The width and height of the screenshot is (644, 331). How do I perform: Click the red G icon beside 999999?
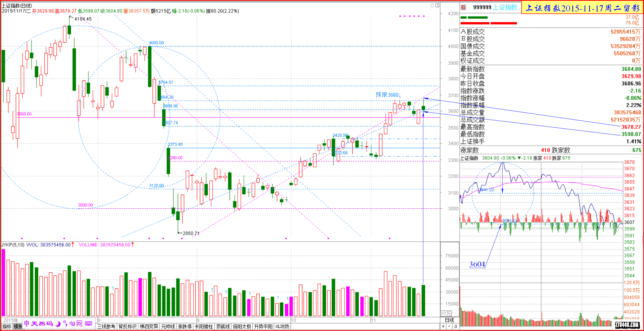pos(463,7)
